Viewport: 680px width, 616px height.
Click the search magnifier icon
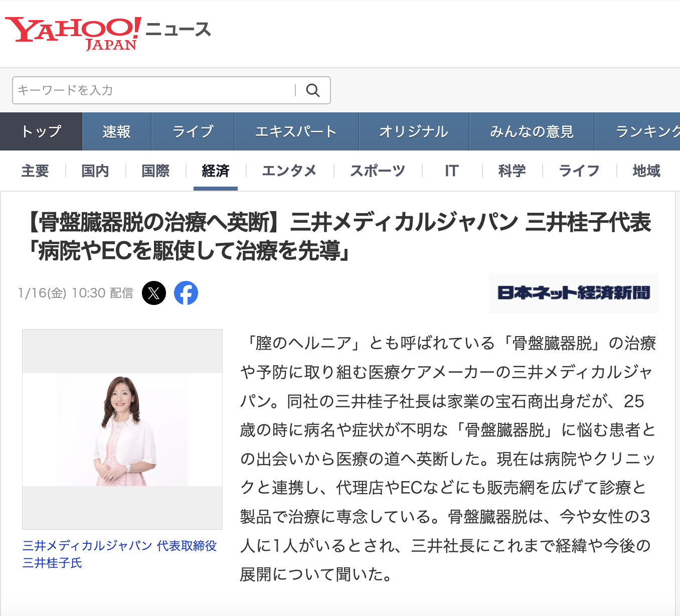pos(313,90)
